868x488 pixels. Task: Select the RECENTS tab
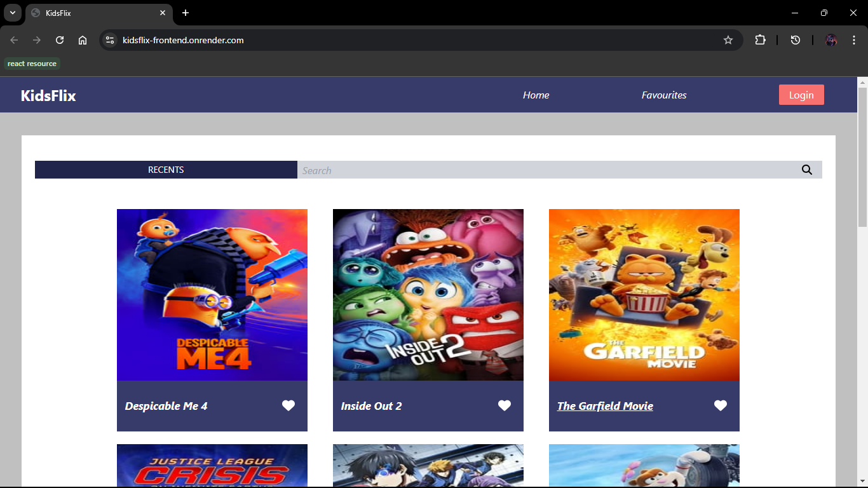coord(166,170)
